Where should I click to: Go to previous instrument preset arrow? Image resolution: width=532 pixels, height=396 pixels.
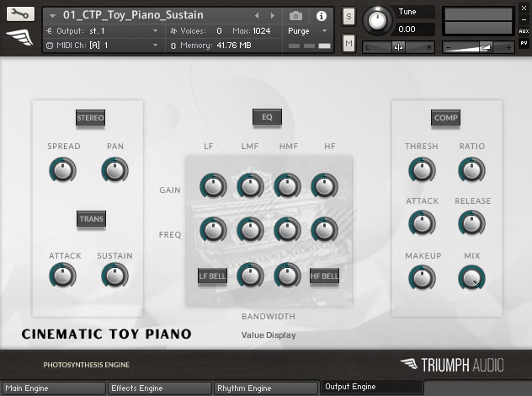[257, 16]
